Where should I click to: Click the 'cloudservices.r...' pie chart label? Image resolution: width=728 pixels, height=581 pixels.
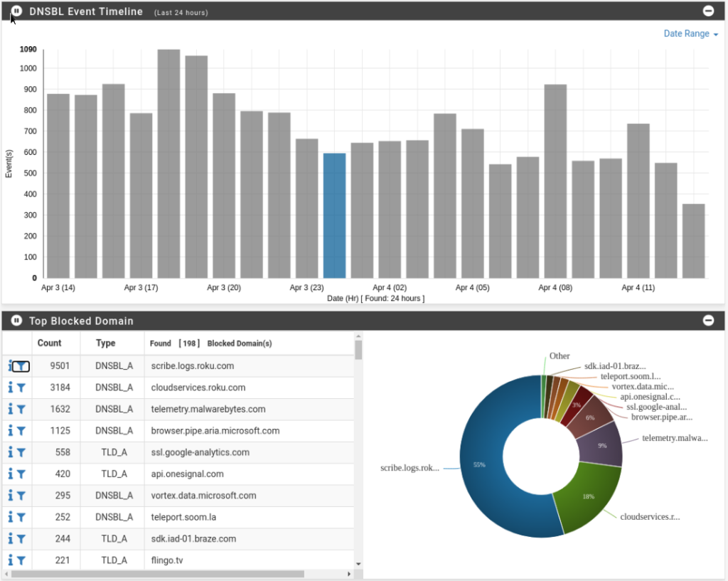650,516
